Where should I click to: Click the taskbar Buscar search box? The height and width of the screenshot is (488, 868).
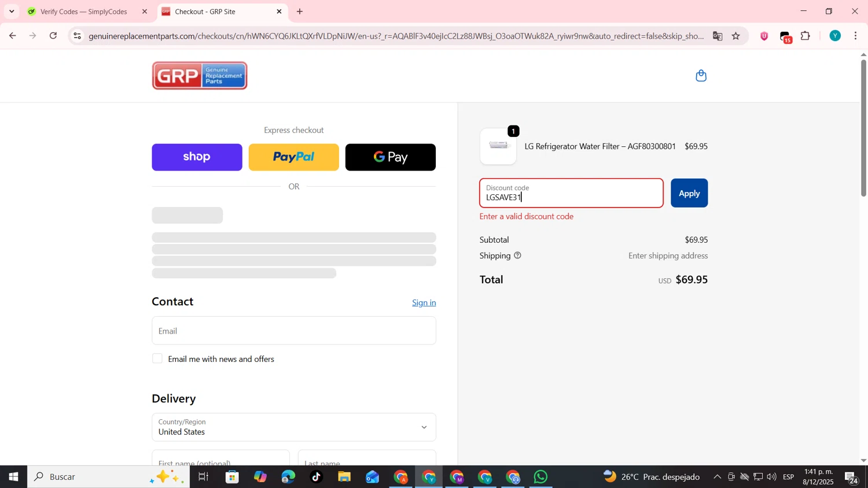(x=108, y=477)
